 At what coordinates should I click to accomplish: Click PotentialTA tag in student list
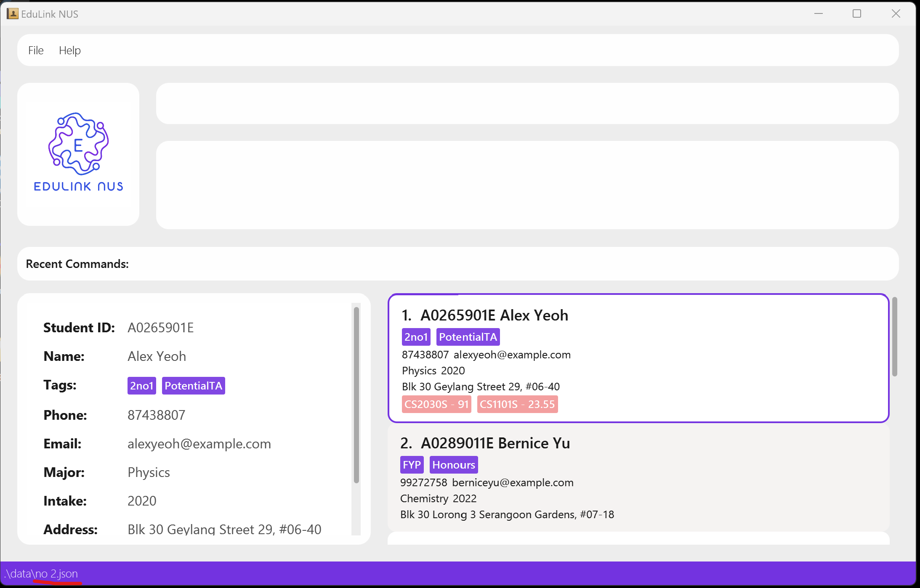click(468, 337)
